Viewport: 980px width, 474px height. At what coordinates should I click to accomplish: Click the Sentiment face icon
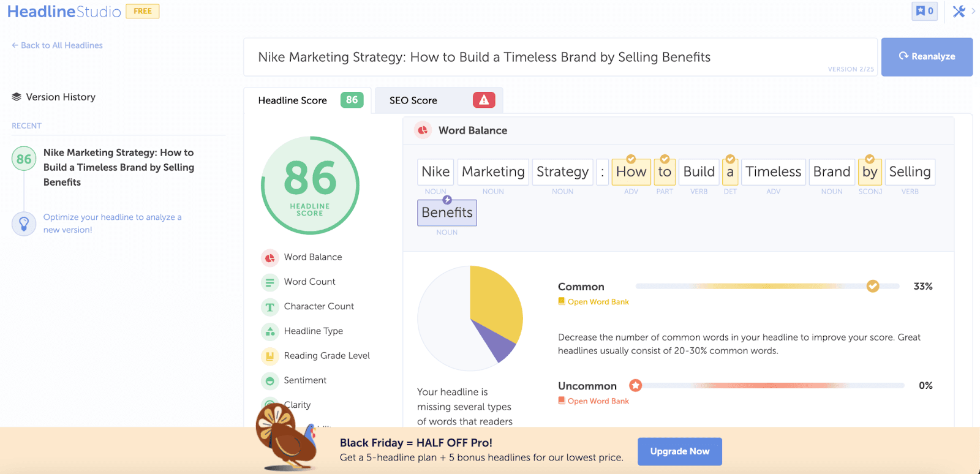tap(269, 381)
